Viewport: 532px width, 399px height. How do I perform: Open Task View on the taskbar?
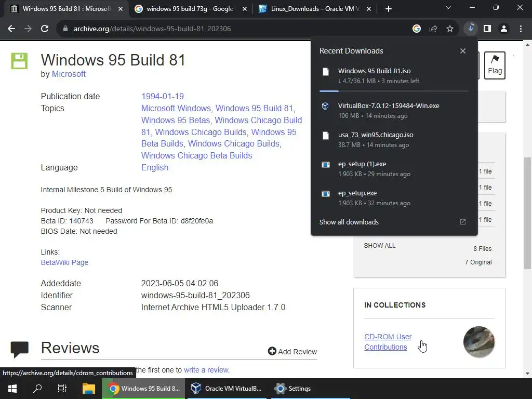click(62, 389)
